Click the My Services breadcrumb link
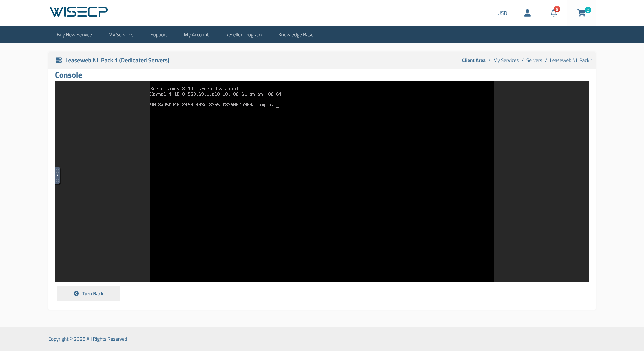The image size is (644, 351). 506,60
